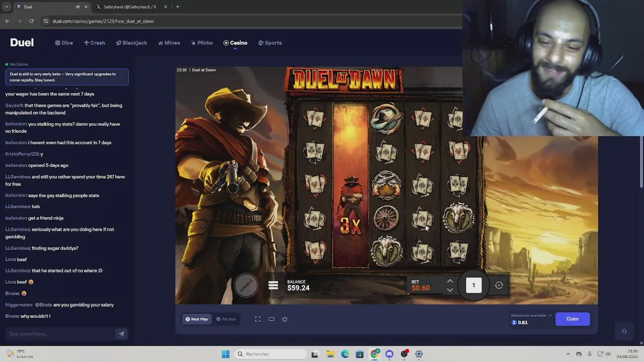This screenshot has width=644, height=362.
Task: Click the address bar URL
Action: click(103, 21)
